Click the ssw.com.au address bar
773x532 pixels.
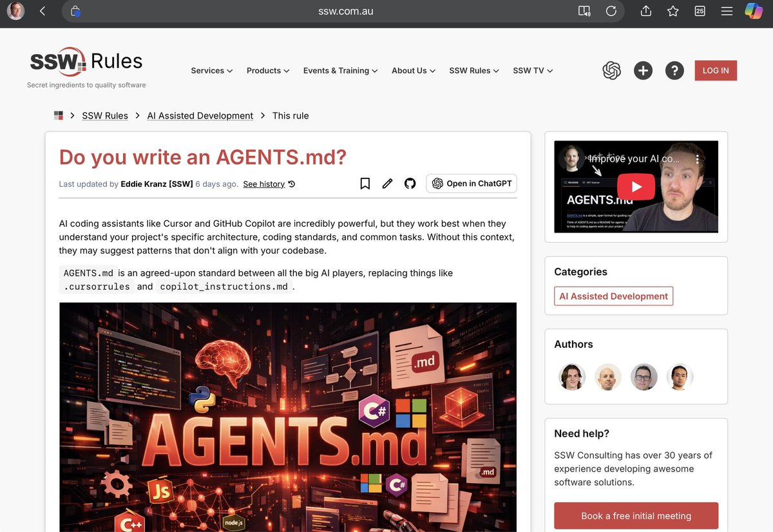point(345,11)
